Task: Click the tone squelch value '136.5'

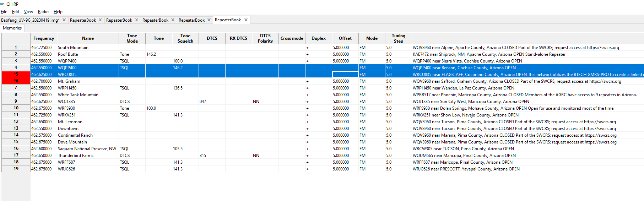Action: (185, 88)
